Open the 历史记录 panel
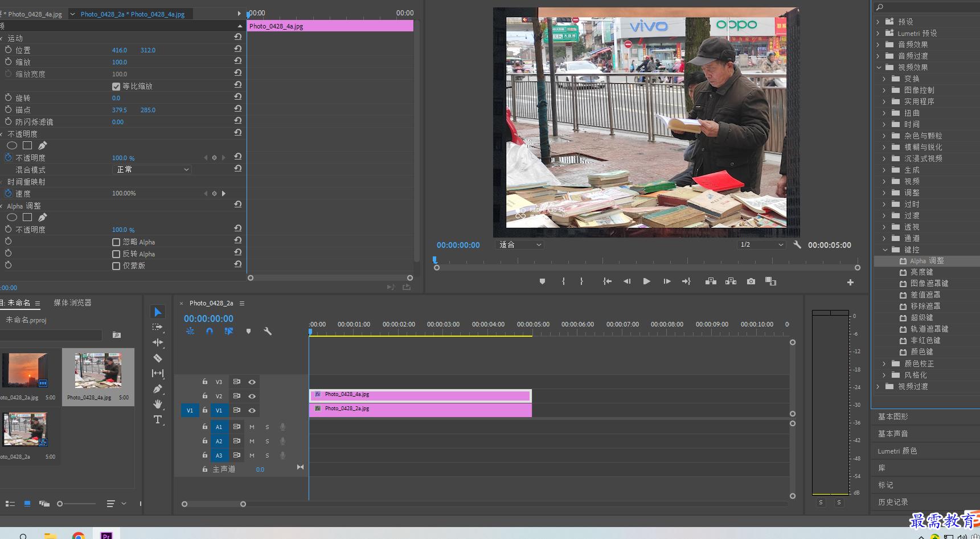The width and height of the screenshot is (980, 539). pos(893,502)
